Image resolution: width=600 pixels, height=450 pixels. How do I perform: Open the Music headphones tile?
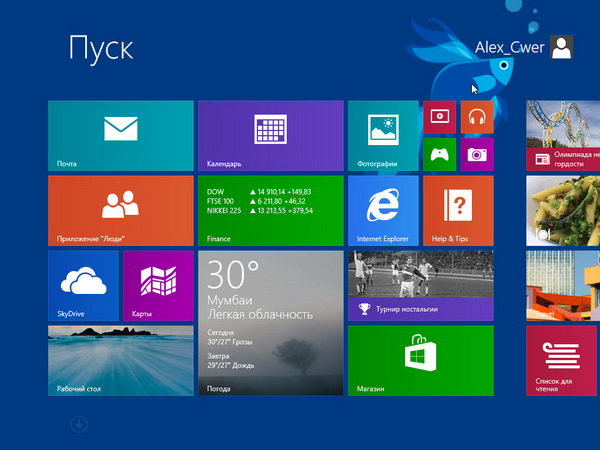click(477, 117)
